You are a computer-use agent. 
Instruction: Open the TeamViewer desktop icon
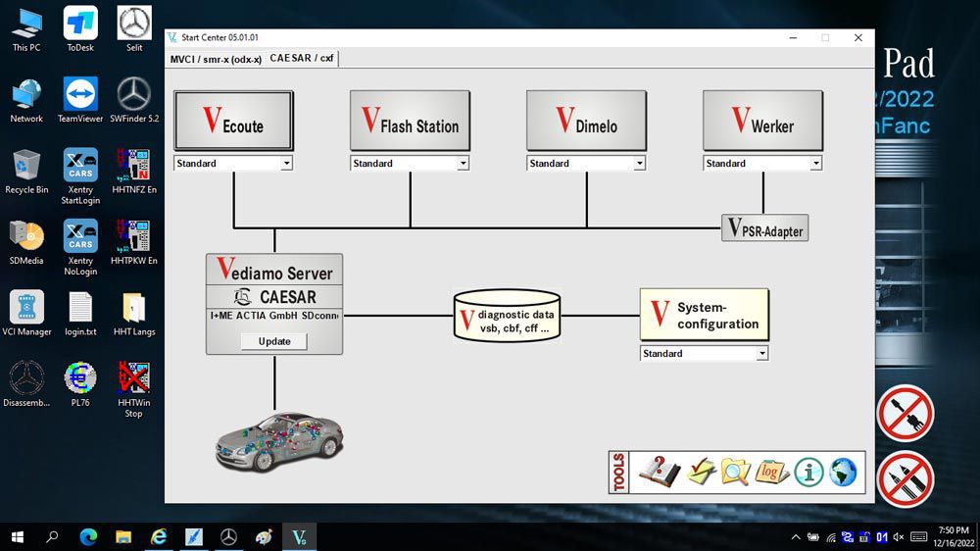point(80,101)
